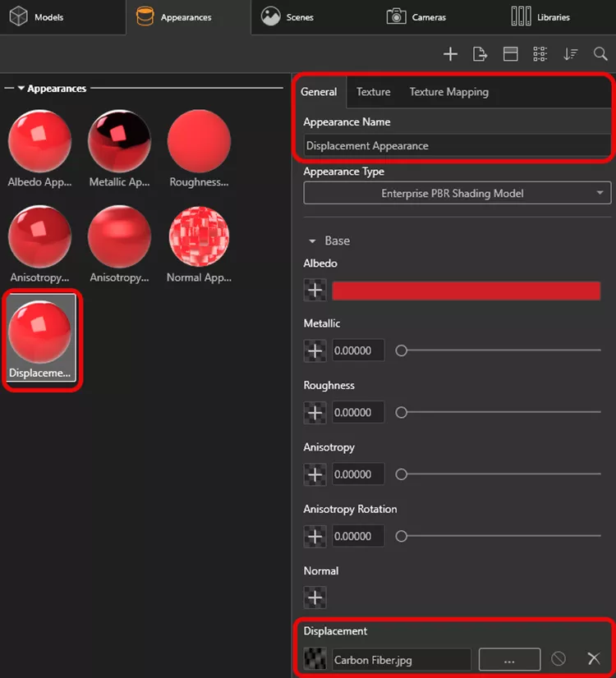Remove the Carbon Fiber.jpg displacement texture
Viewport: 616px width, 678px height.
click(594, 658)
